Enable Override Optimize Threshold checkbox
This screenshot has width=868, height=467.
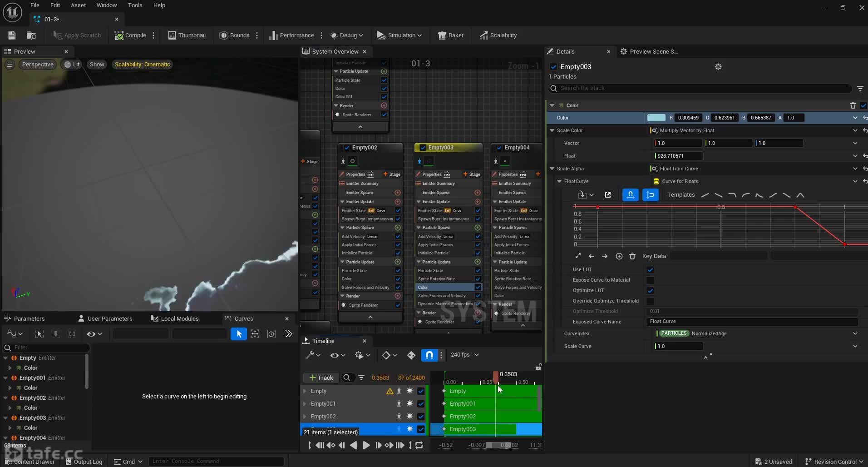tap(650, 301)
